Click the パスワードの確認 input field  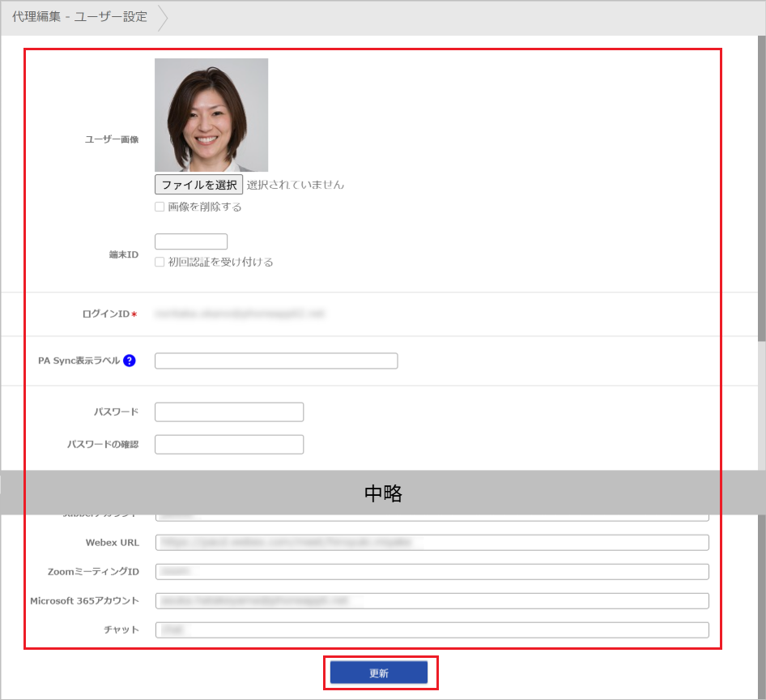click(x=229, y=445)
